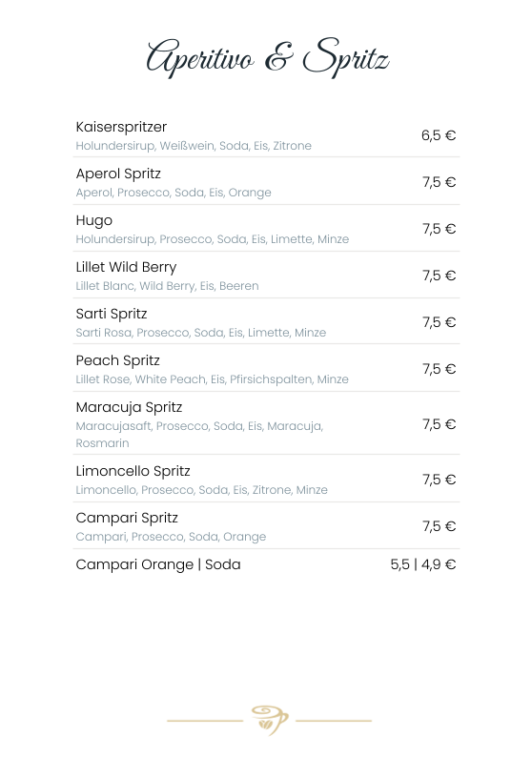Click the 6,5 € Kaiserspritzer price
This screenshot has height=757, width=532.
click(439, 135)
